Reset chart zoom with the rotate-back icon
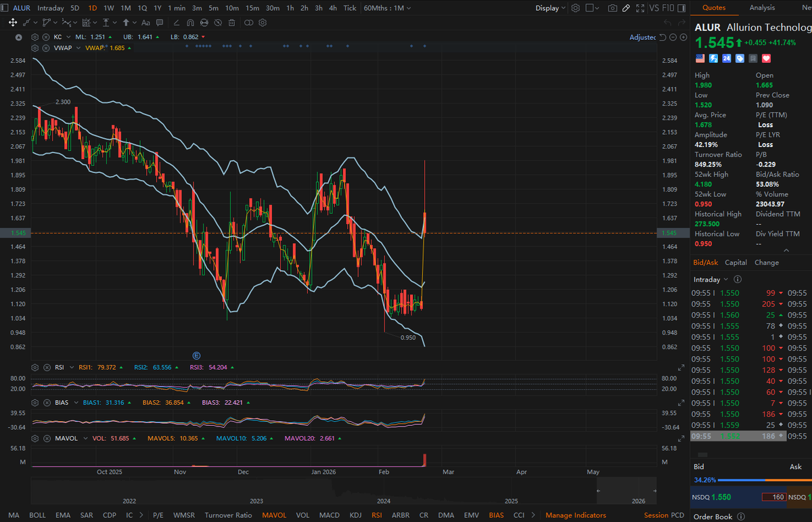This screenshot has width=812, height=522. tap(662, 37)
